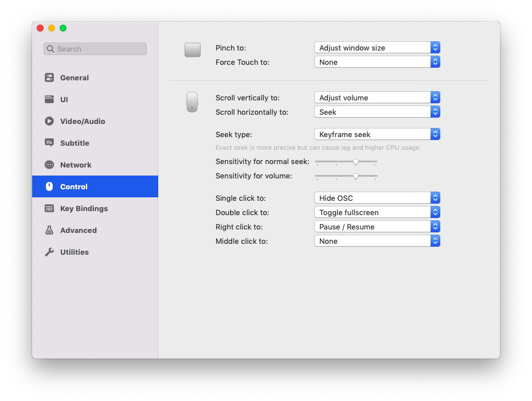The height and width of the screenshot is (401, 532).
Task: Click the 'Exact seek is more precise' hint text
Action: click(x=318, y=147)
